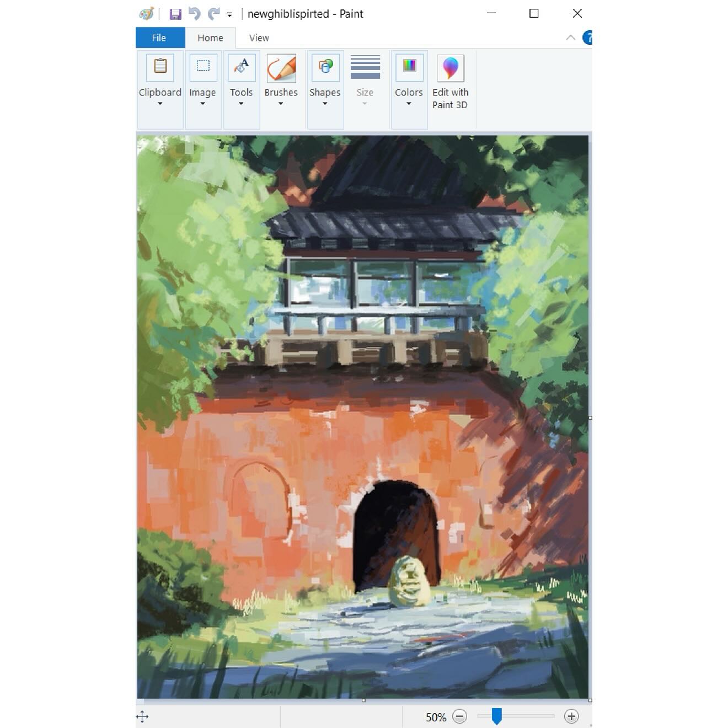Viewport: 728px width, 728px height.
Task: Click the Save icon in title bar
Action: click(175, 14)
